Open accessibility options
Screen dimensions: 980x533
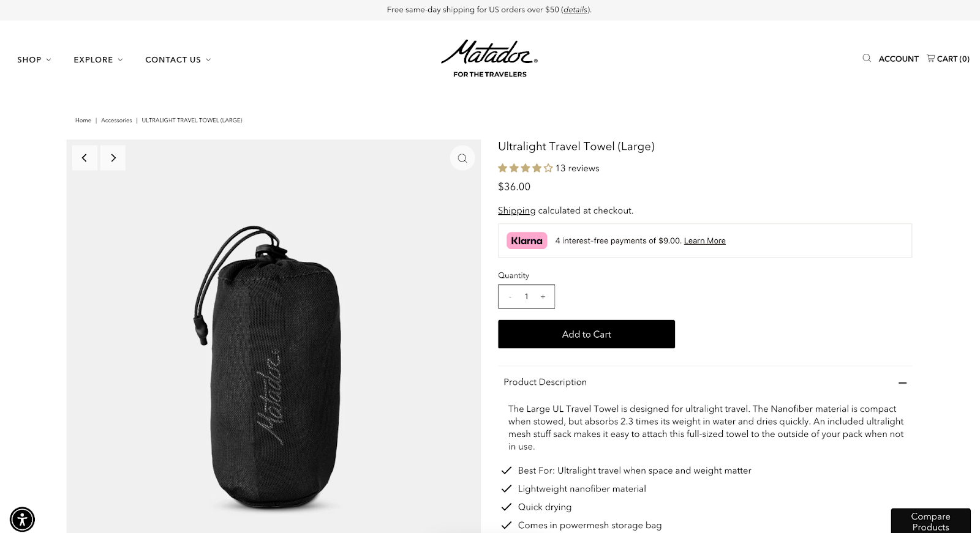(x=22, y=519)
